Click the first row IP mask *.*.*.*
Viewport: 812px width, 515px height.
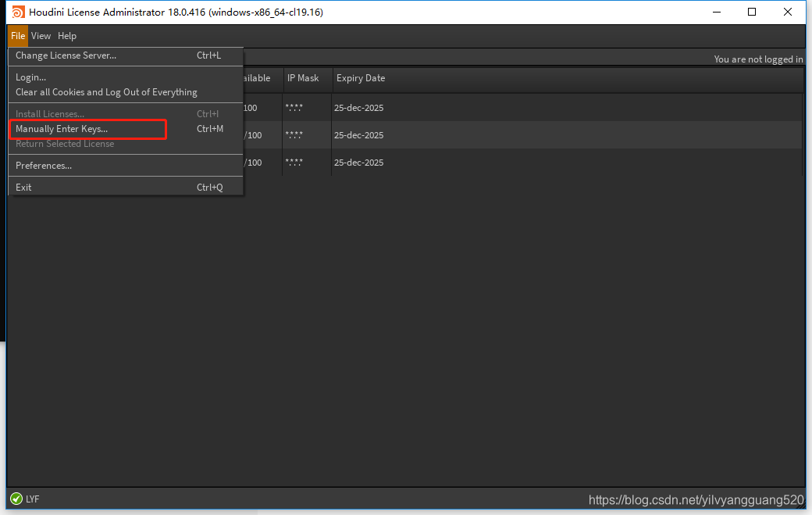click(294, 108)
